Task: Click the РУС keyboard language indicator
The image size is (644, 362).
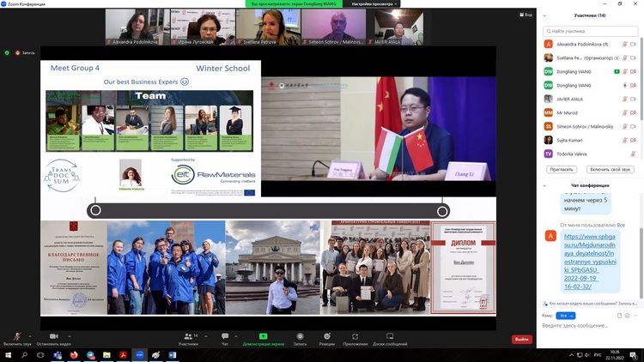Action: 598,355
